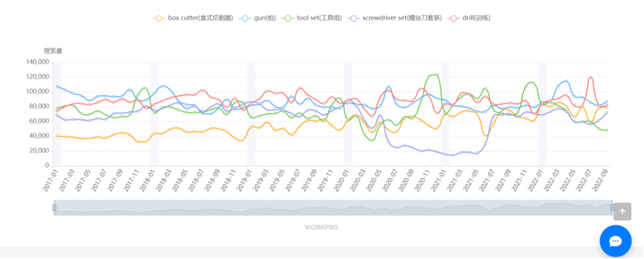Click the middle of the date range slider
Screen dimensions: 644x259
click(x=333, y=208)
